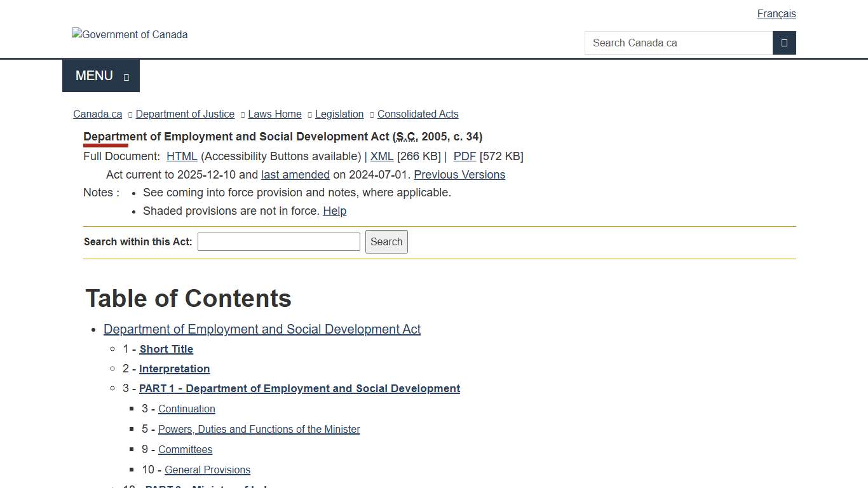This screenshot has height=488, width=868.
Task: Open Help about shaded provisions
Action: click(335, 210)
